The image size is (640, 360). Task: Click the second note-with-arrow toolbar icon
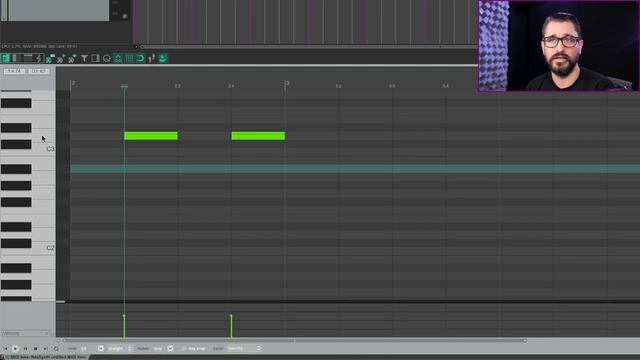coord(61,58)
